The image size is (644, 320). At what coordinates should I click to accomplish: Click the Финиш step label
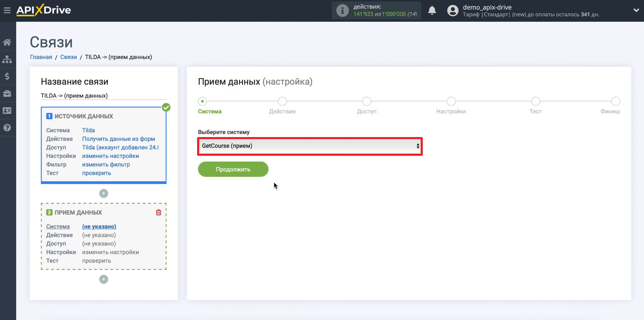[x=610, y=112]
